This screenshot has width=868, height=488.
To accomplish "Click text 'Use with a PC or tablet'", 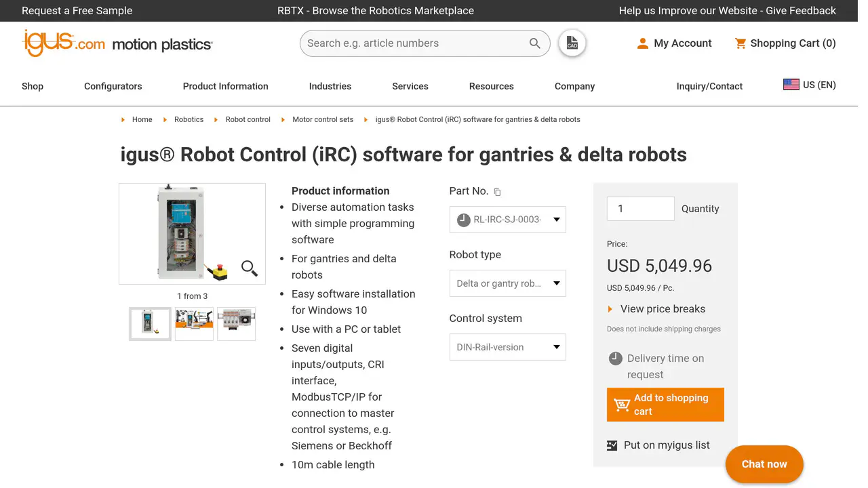I will (x=346, y=329).
